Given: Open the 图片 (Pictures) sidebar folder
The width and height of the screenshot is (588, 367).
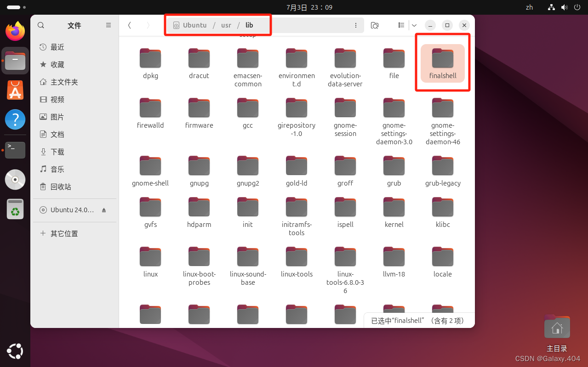Looking at the screenshot, I should click(57, 117).
